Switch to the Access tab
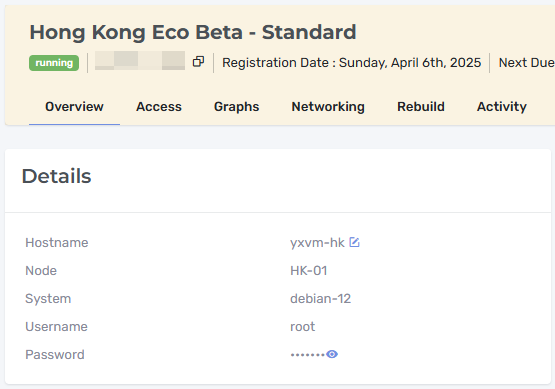555x389 pixels. (x=159, y=107)
